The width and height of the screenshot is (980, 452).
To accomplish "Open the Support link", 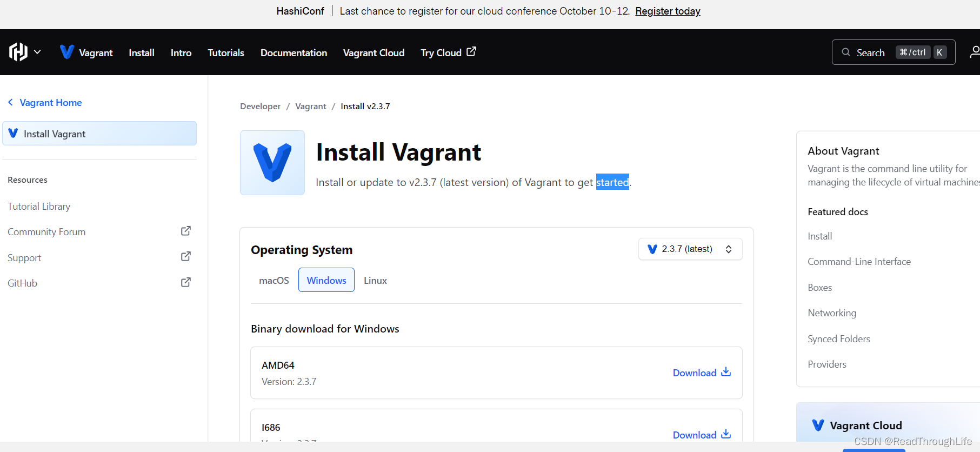I will pyautogui.click(x=24, y=258).
